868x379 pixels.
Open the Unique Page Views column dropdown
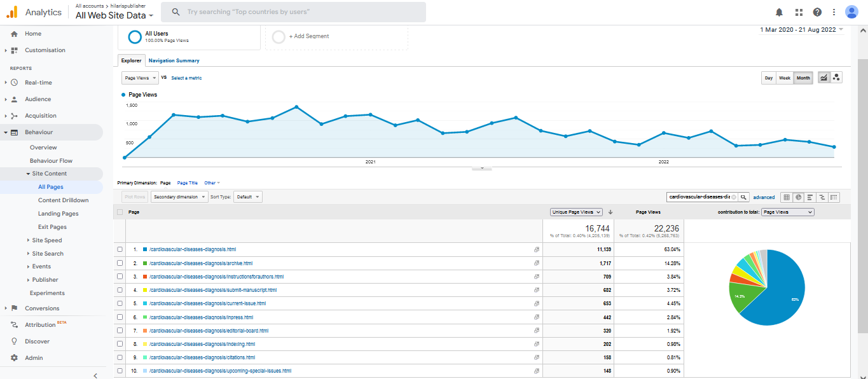pos(576,212)
